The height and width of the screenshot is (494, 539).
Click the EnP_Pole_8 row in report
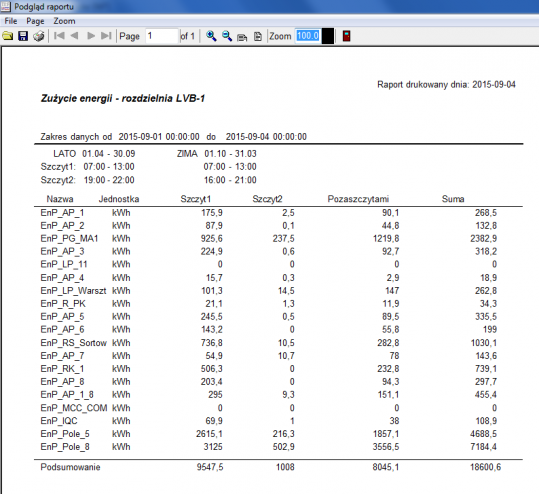coord(268,447)
